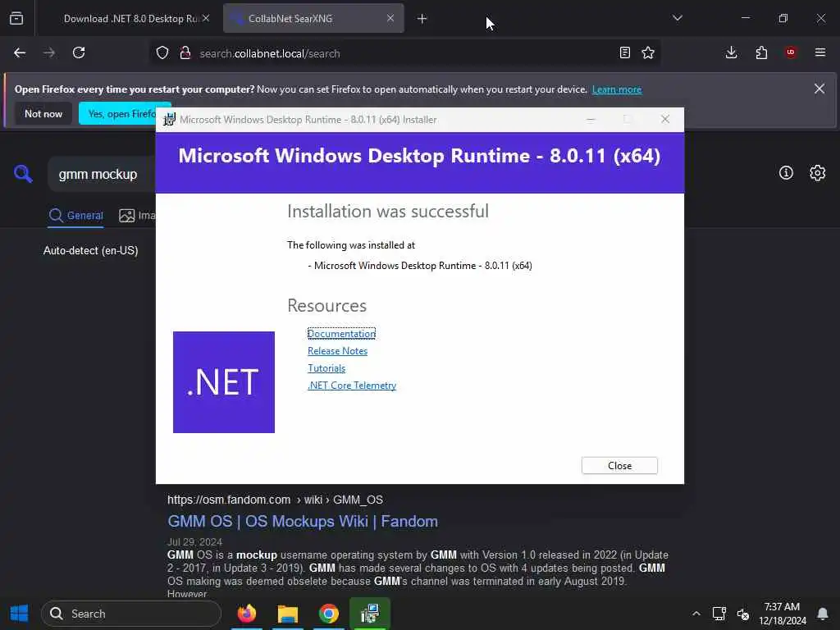Click the installer title bar icon
840x630 pixels.
tap(169, 120)
